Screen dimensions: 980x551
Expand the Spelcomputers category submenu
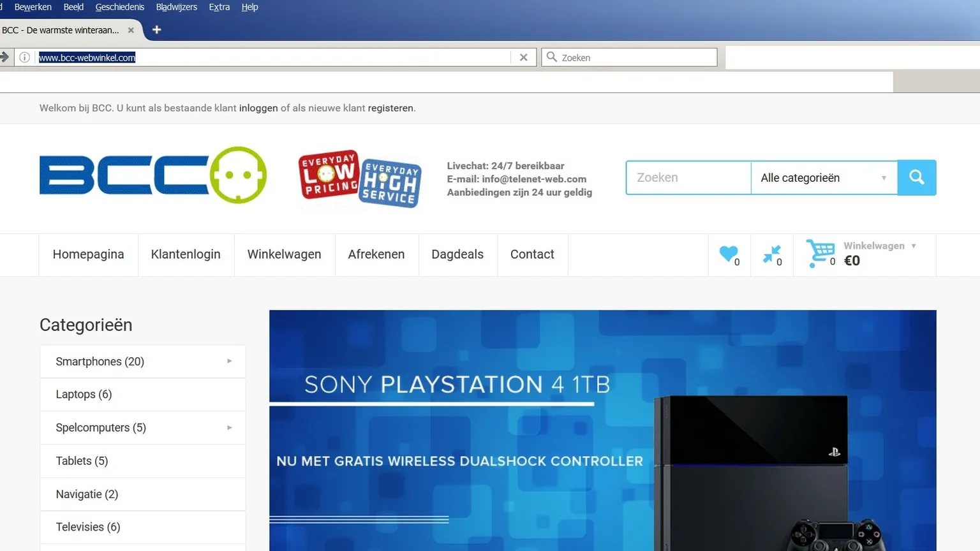(229, 428)
